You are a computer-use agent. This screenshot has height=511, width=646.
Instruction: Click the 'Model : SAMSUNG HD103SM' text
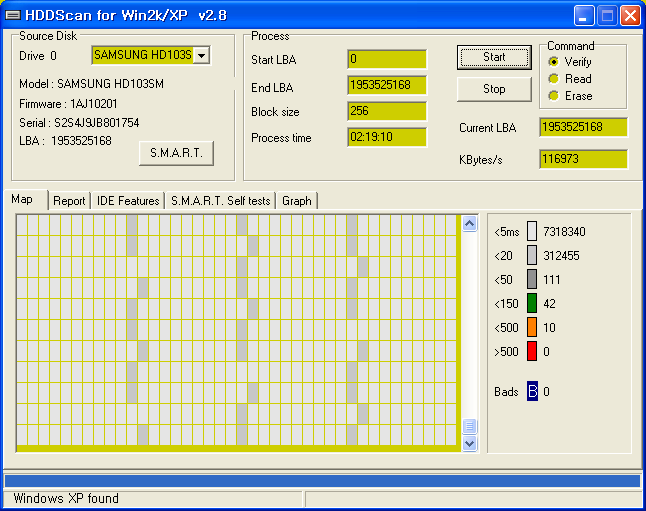click(91, 84)
